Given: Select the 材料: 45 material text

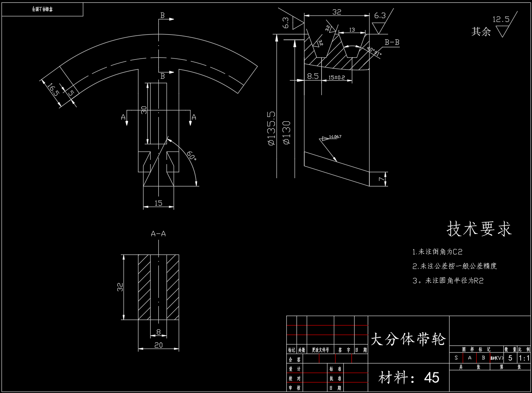Looking at the screenshot, I should (x=409, y=377).
